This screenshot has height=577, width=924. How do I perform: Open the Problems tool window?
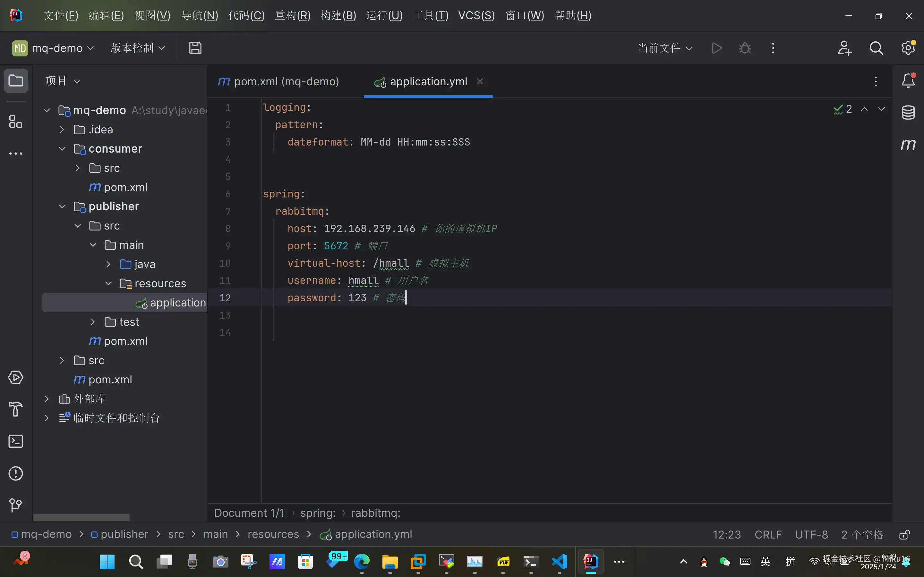16,473
